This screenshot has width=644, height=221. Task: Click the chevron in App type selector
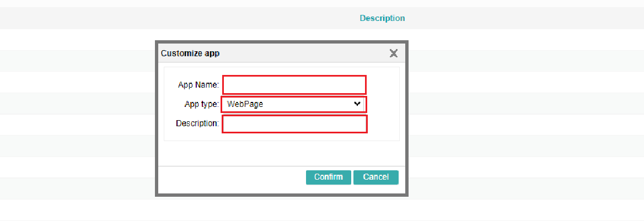pyautogui.click(x=357, y=104)
